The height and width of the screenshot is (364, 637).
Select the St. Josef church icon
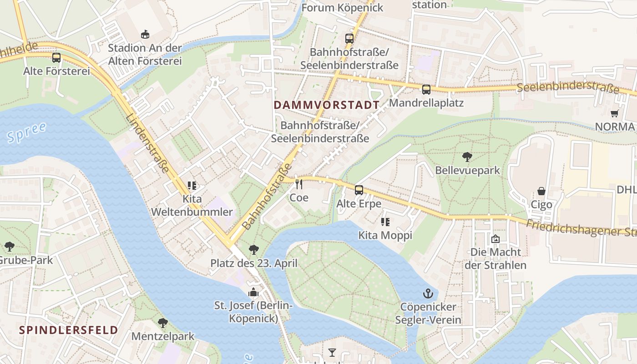tap(253, 292)
